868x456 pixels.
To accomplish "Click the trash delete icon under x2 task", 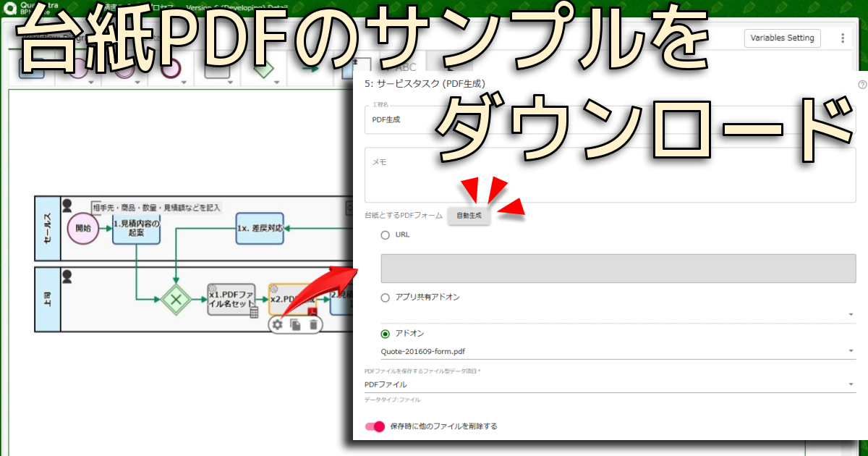I will click(x=313, y=325).
